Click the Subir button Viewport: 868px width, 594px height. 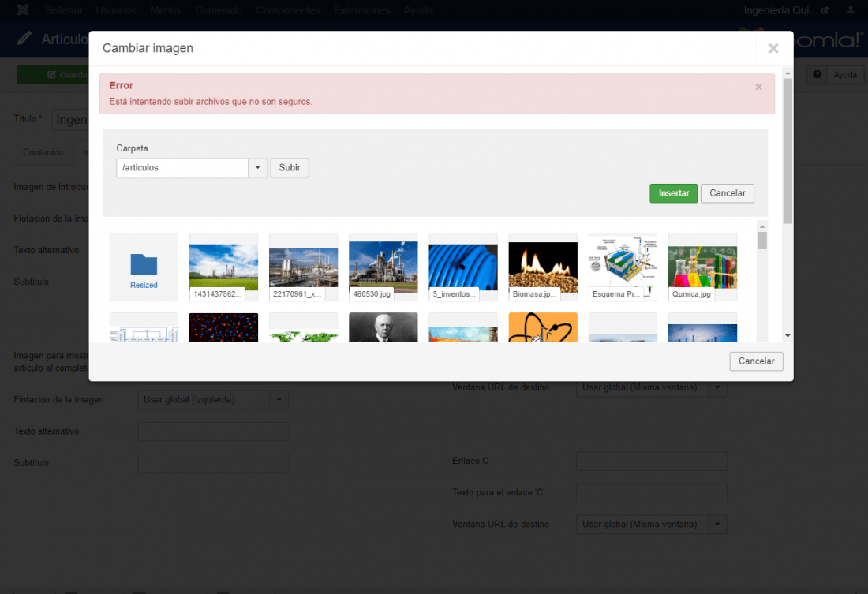tap(290, 168)
